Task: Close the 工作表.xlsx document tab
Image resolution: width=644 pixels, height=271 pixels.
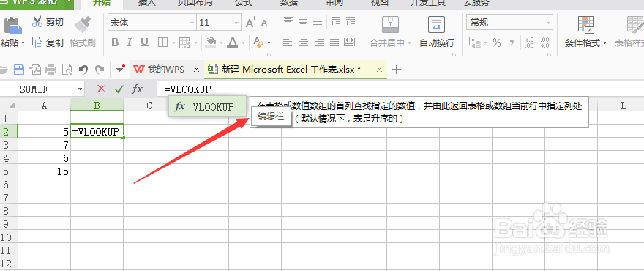Action: point(380,70)
